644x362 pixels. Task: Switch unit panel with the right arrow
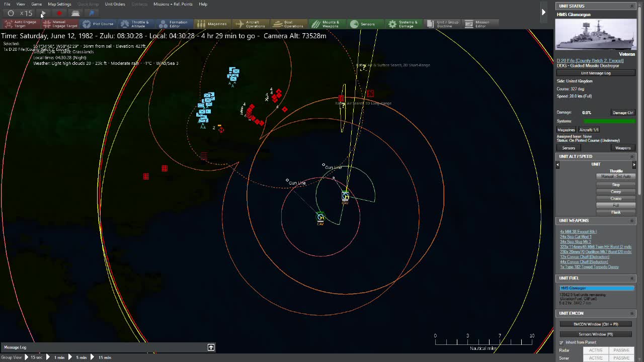coord(634,165)
